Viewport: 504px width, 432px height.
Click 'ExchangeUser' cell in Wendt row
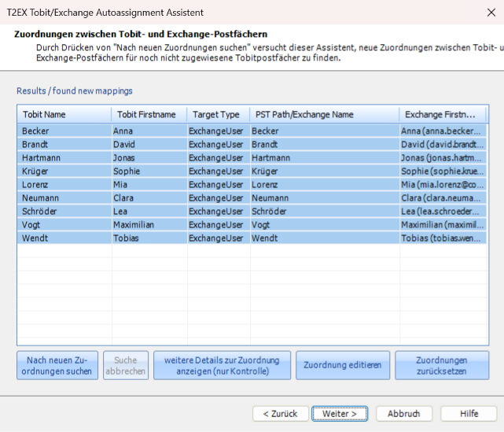click(x=219, y=238)
